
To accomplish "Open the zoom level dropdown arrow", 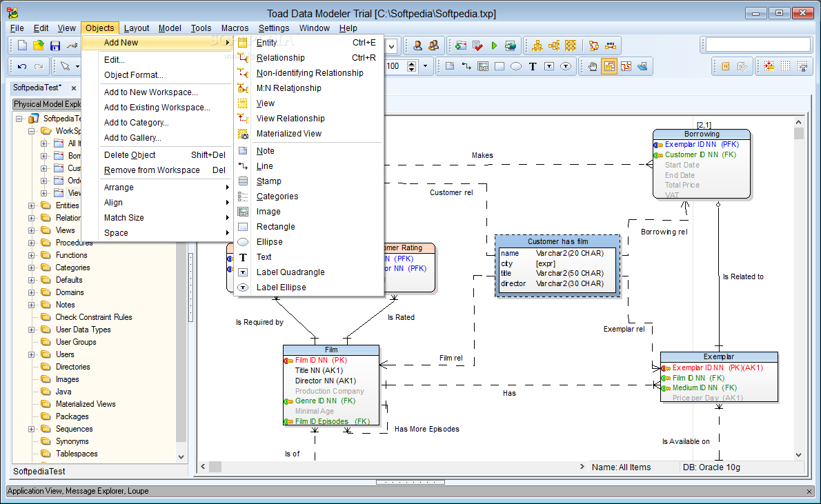I will [x=425, y=66].
